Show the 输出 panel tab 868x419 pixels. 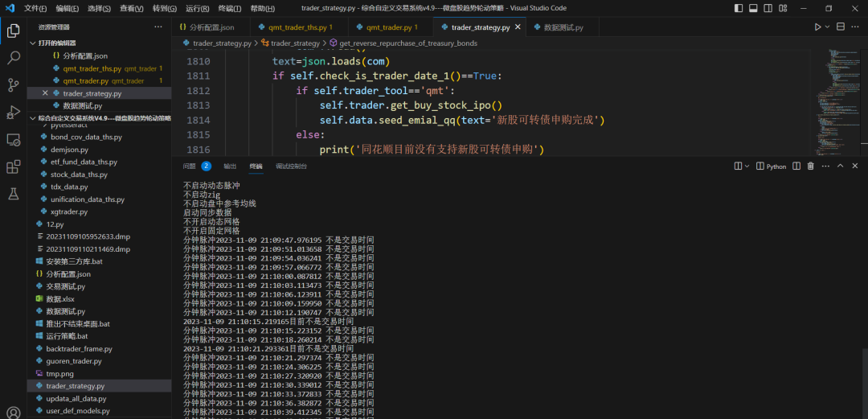[230, 166]
